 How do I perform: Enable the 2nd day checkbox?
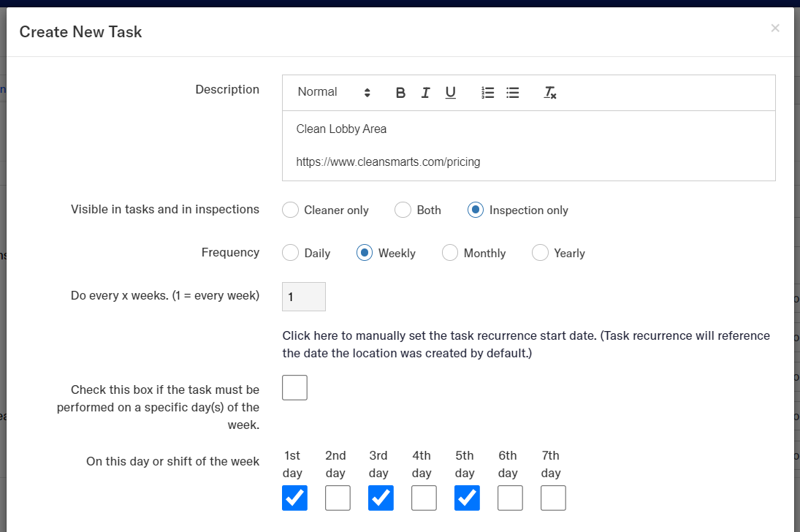coord(338,498)
